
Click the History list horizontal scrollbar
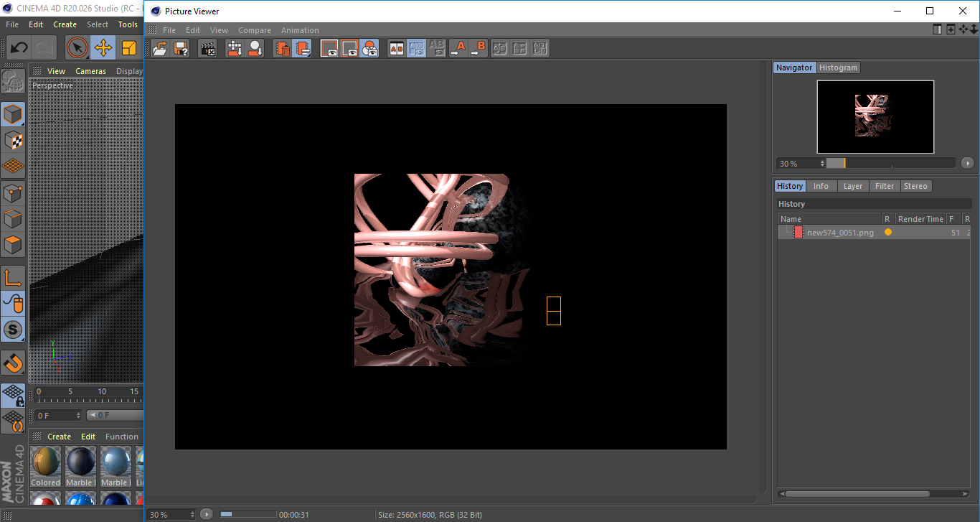point(857,494)
